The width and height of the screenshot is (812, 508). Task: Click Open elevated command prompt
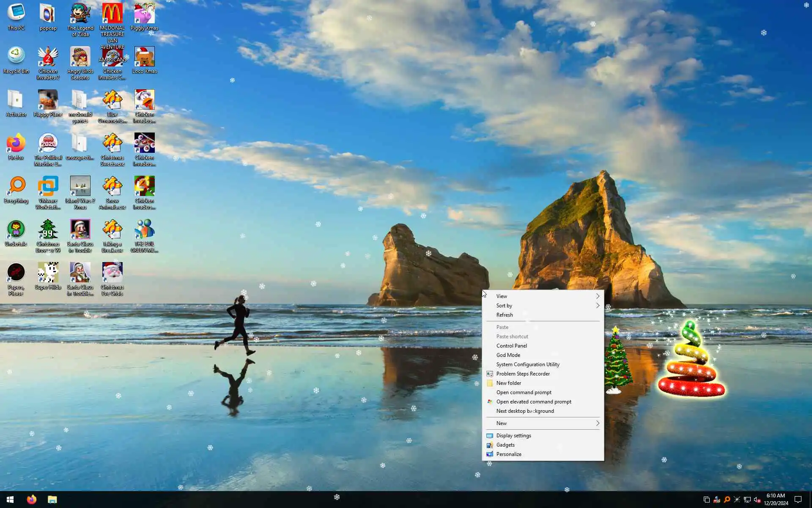pos(534,402)
